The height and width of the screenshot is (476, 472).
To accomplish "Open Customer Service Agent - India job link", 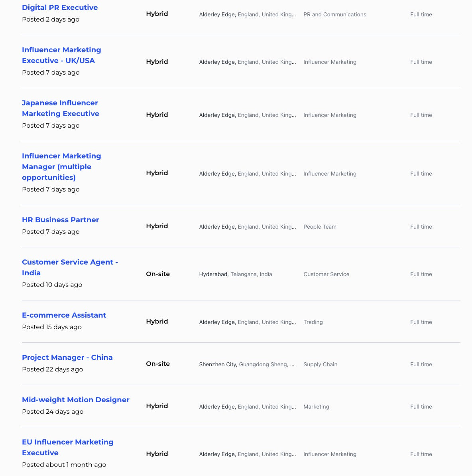I will point(70,267).
